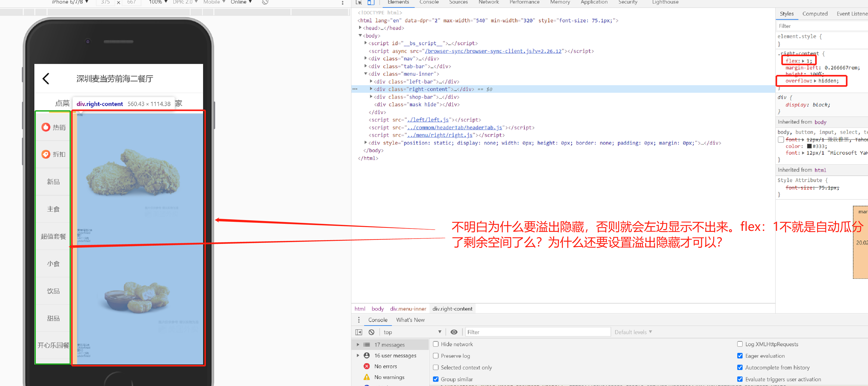Toggle Evaluate triggers user activation
This screenshot has width=868, height=386.
pyautogui.click(x=740, y=379)
